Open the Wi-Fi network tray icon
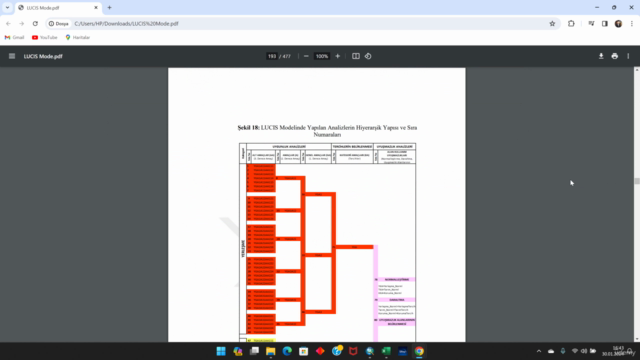The height and width of the screenshot is (360, 640). coord(575,351)
